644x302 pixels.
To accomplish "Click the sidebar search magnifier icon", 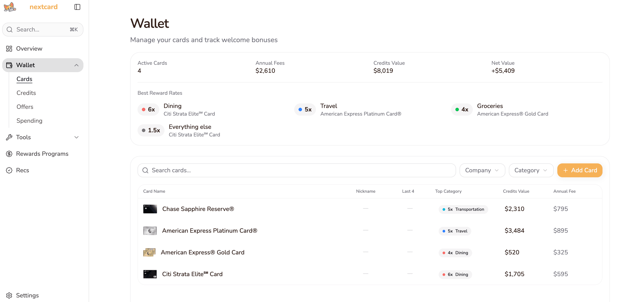I will 10,30.
